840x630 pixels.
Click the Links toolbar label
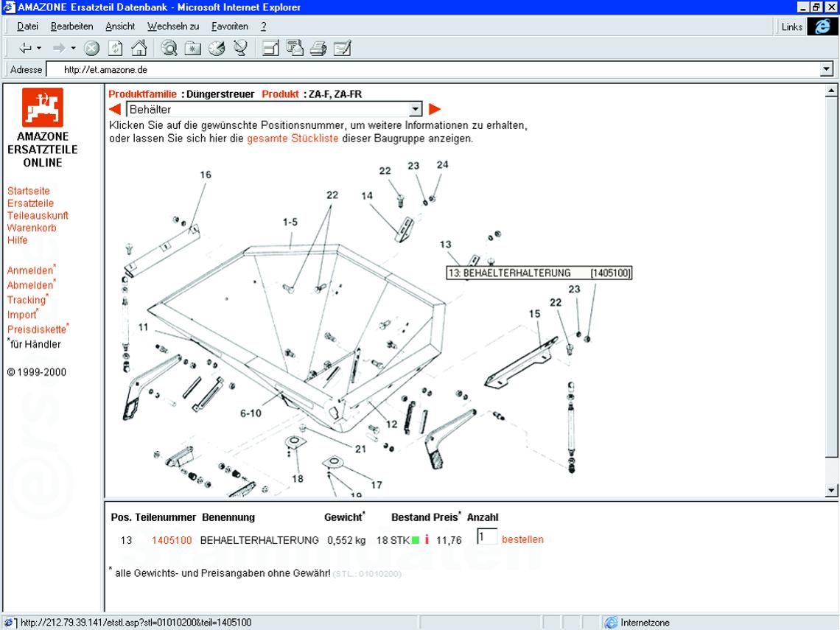(x=792, y=27)
